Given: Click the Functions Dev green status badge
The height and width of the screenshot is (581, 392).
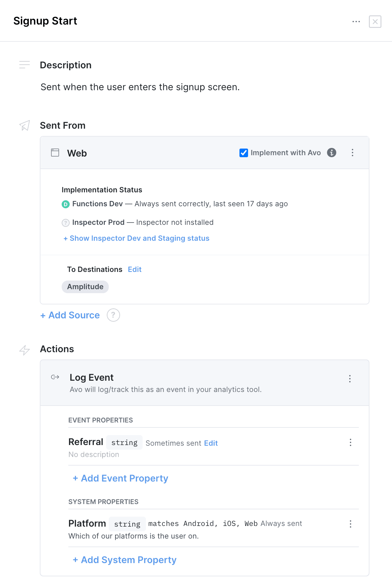Looking at the screenshot, I should [x=66, y=204].
